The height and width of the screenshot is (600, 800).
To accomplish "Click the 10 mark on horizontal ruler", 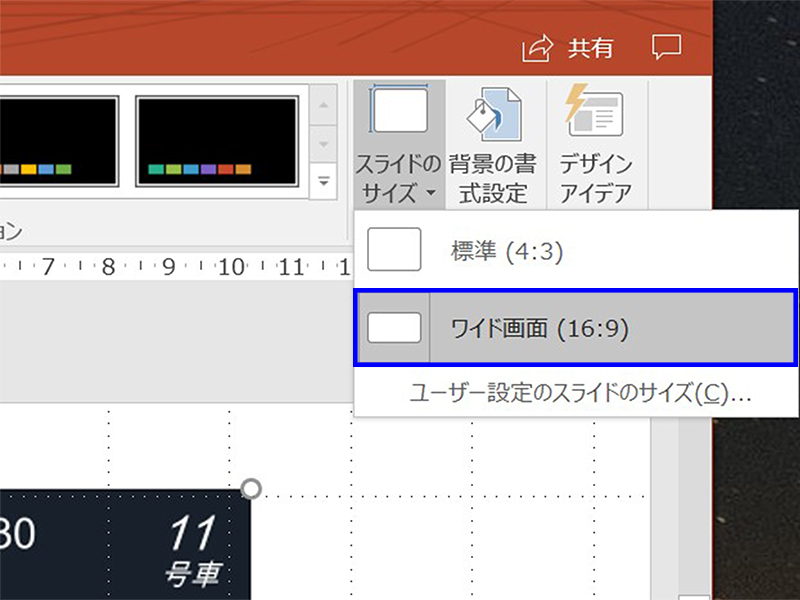I will click(x=231, y=267).
